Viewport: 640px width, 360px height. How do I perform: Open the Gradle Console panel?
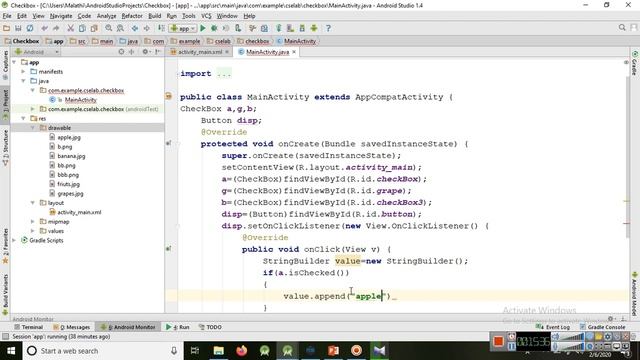(x=602, y=327)
